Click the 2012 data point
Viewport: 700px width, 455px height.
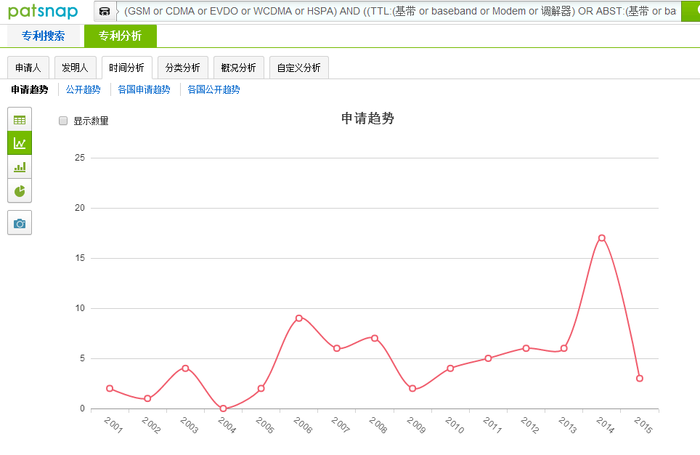(x=526, y=348)
